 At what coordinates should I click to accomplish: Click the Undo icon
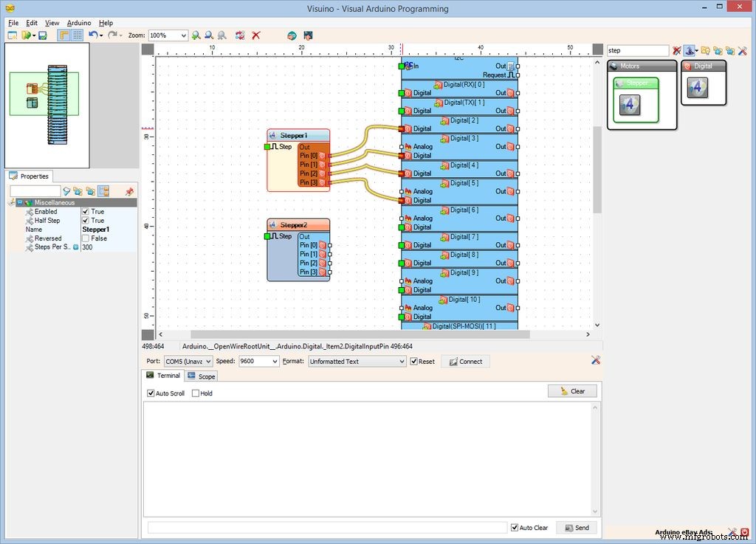(x=92, y=35)
